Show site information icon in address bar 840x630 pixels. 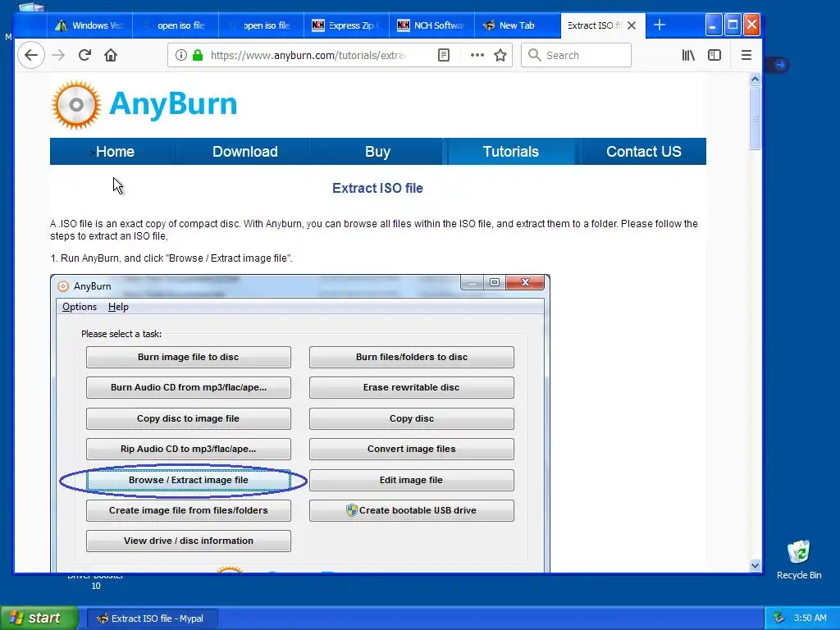coord(181,55)
